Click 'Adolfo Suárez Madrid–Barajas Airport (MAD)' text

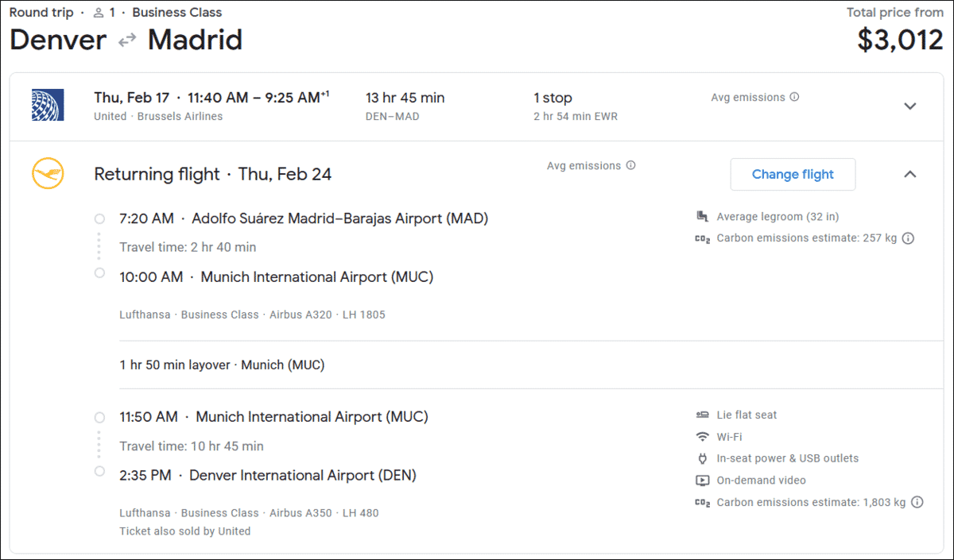(x=339, y=218)
